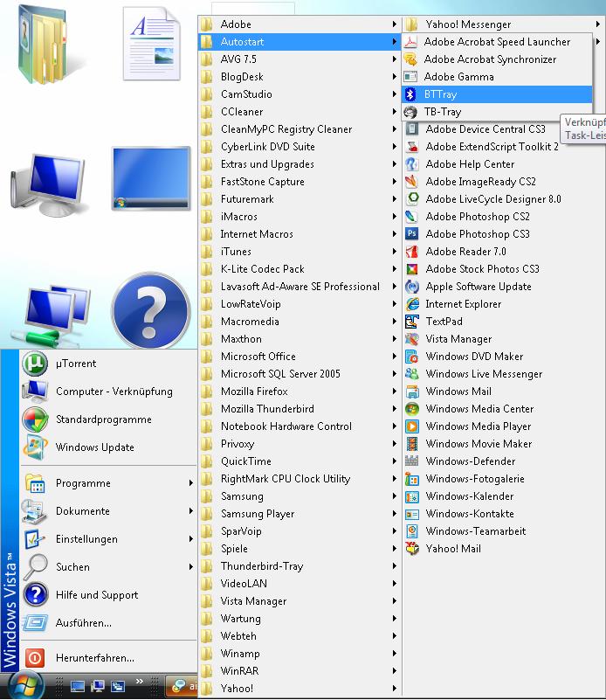Open Computer - Verknüpfung

click(x=108, y=392)
